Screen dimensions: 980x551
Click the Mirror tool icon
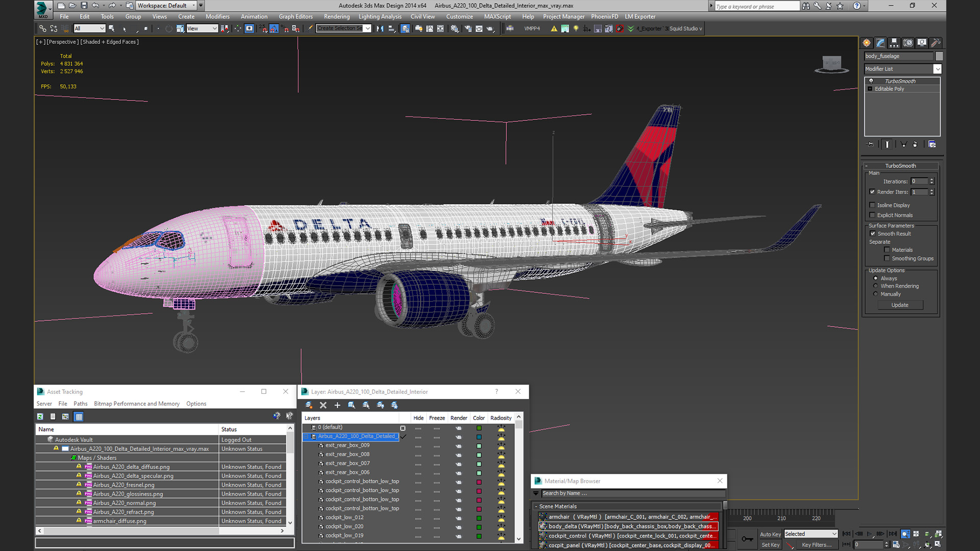(380, 29)
